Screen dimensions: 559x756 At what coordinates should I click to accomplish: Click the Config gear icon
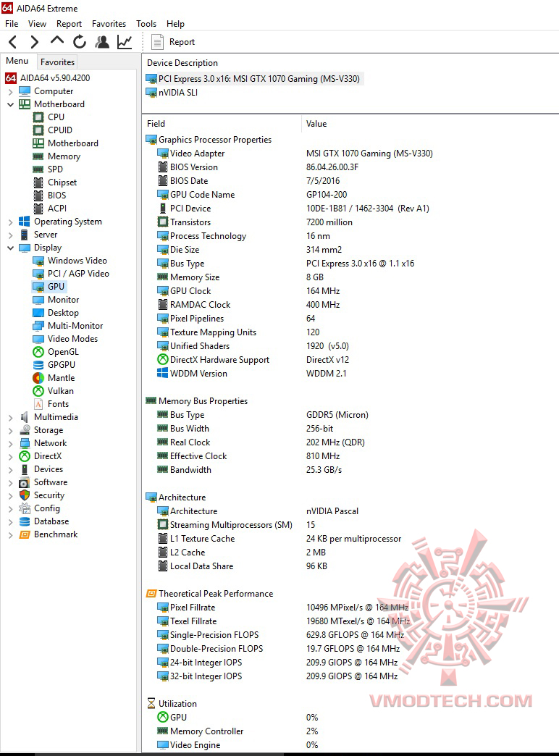click(25, 508)
